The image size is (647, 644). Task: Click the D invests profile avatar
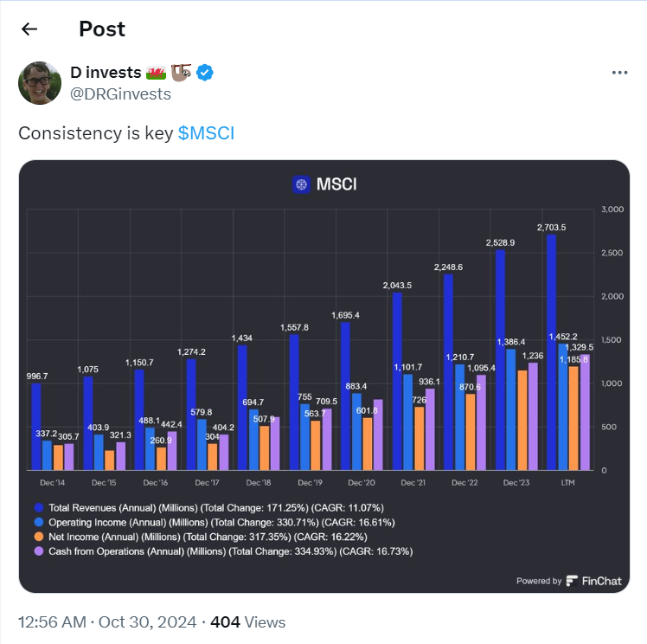pos(39,82)
